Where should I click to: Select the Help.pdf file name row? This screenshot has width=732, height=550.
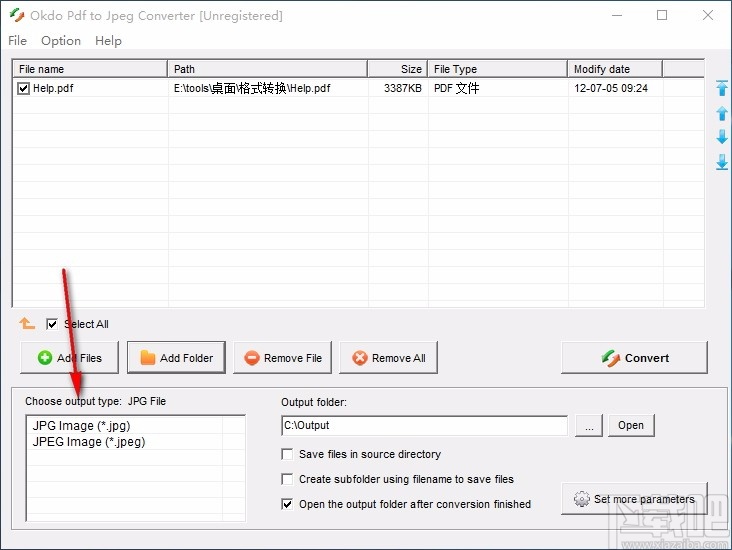pos(53,88)
